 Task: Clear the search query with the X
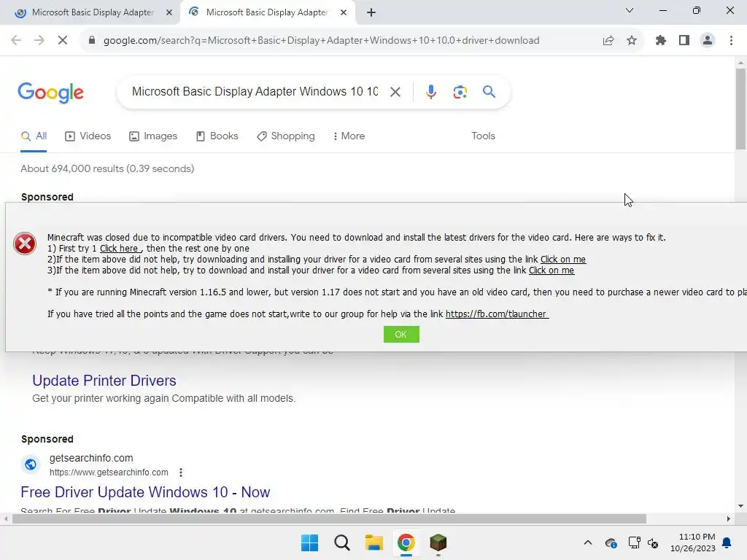395,92
